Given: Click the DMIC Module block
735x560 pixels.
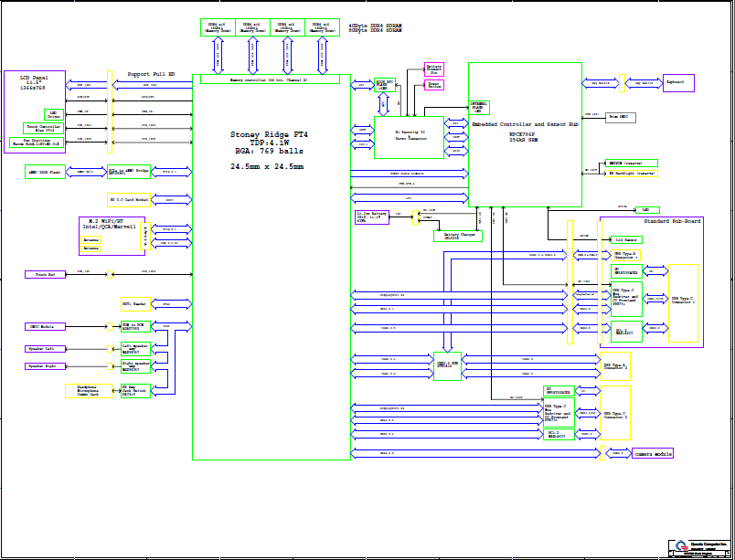Looking at the screenshot, I should [x=45, y=326].
